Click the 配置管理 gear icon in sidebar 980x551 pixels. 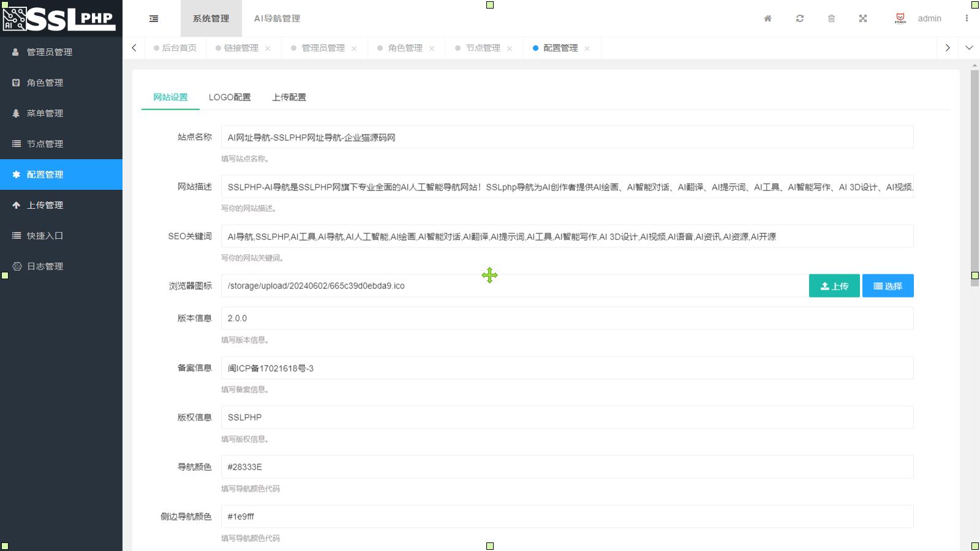(16, 174)
